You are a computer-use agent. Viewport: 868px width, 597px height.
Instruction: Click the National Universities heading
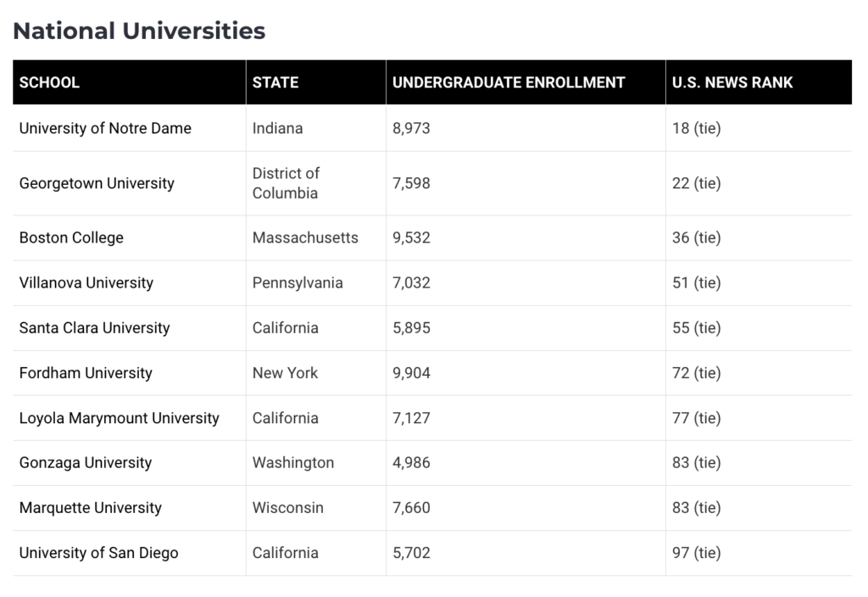pos(140,31)
